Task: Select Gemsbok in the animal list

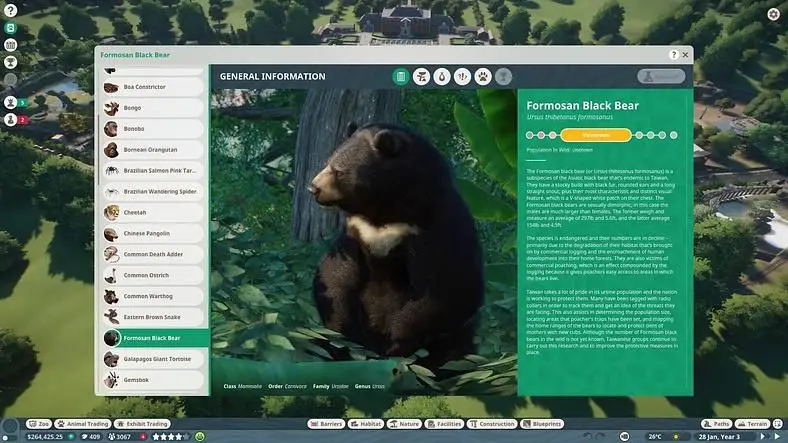Action: pyautogui.click(x=153, y=380)
